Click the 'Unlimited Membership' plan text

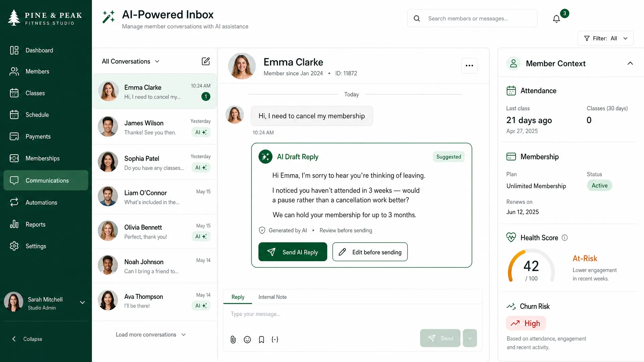click(536, 186)
